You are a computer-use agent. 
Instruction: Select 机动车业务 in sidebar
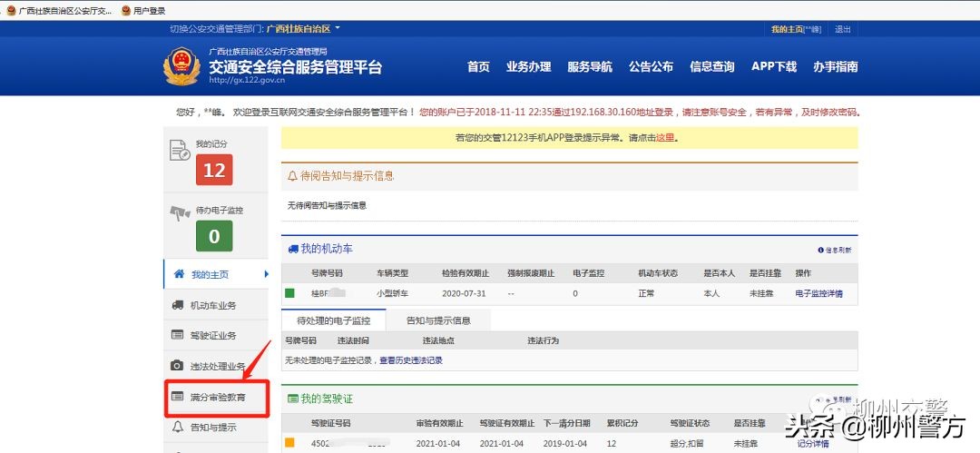[x=216, y=305]
